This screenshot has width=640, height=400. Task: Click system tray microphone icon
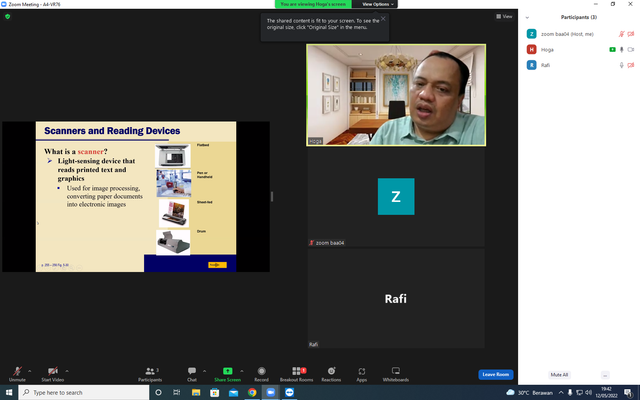click(570, 392)
